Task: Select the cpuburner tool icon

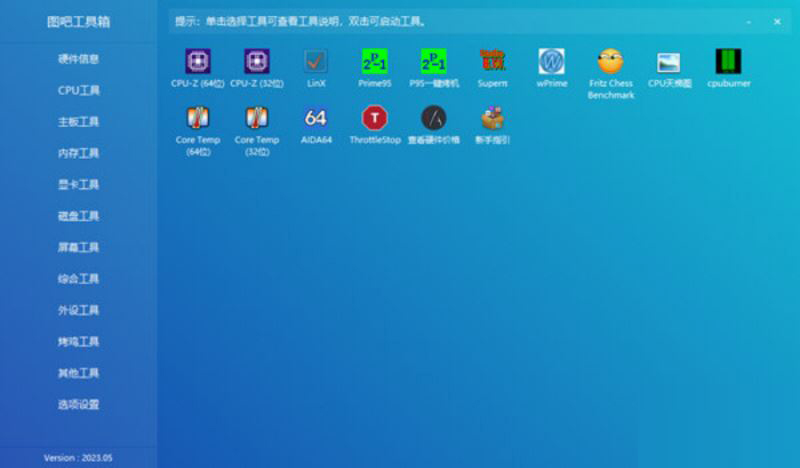Action: click(729, 61)
